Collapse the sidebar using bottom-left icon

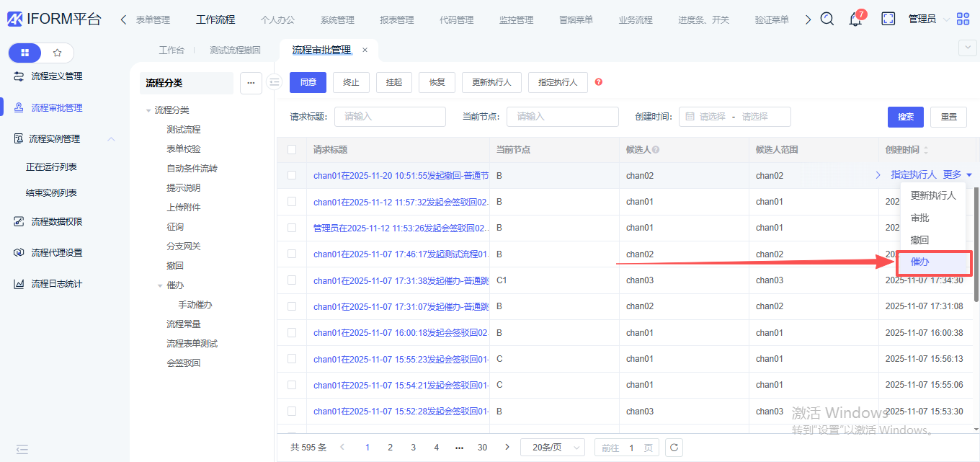click(x=22, y=449)
